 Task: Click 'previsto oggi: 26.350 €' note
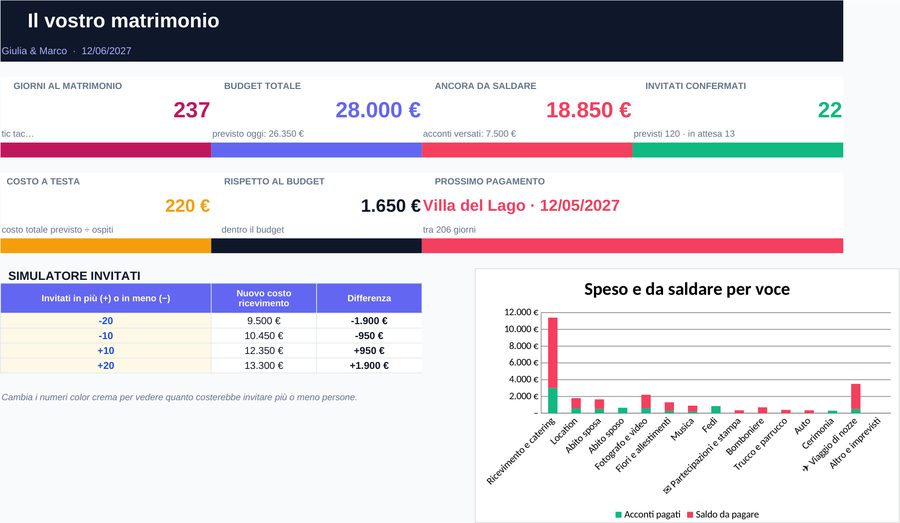pos(258,133)
